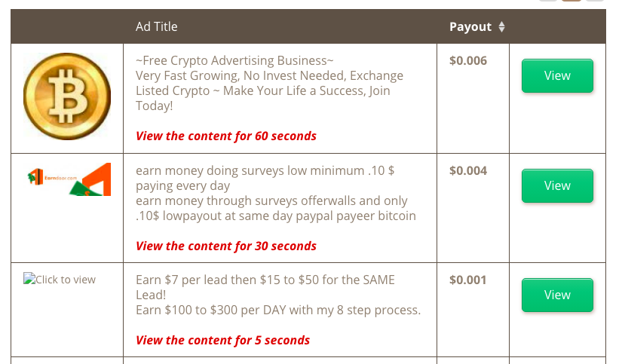View the Free Crypto Advertising ad
This screenshot has width=622, height=364.
[x=557, y=75]
